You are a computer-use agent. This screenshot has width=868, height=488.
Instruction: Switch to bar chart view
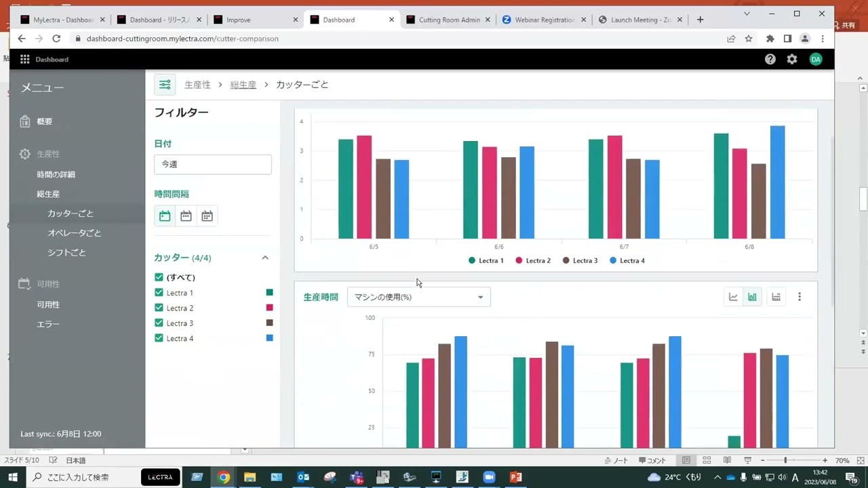click(x=752, y=297)
